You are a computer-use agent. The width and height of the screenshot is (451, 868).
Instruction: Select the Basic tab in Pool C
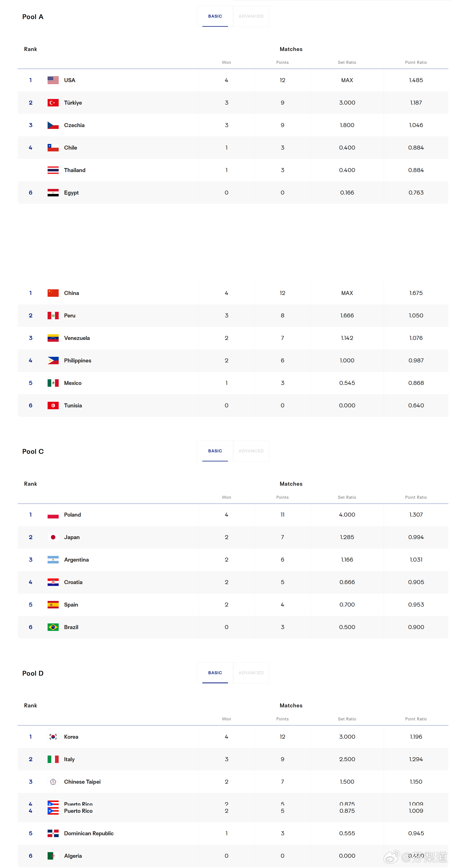click(215, 451)
